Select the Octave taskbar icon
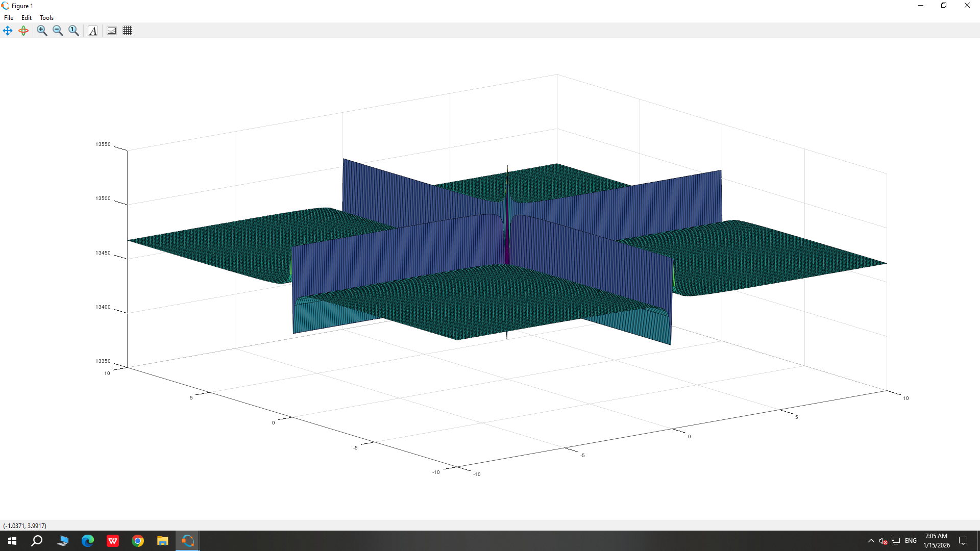 point(188,541)
